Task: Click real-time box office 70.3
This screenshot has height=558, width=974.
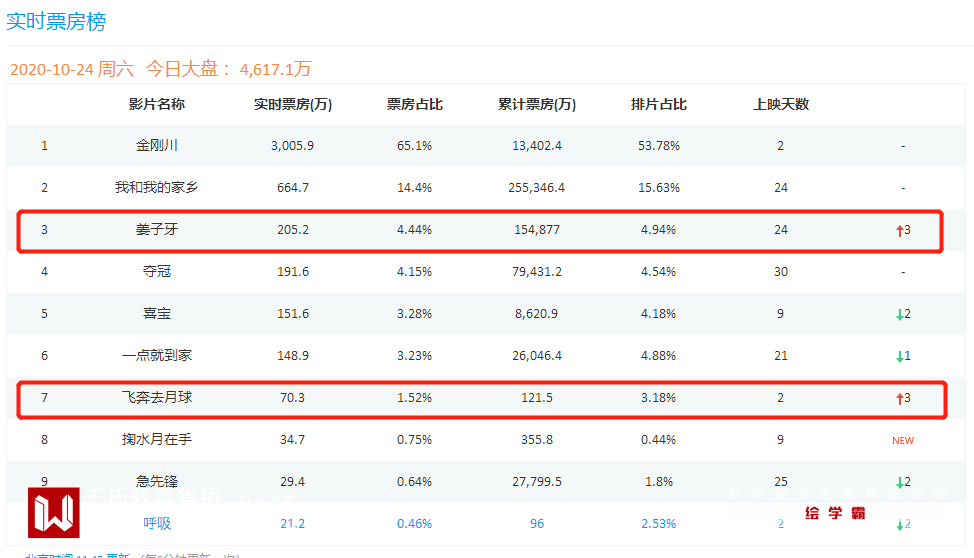Action: click(x=293, y=397)
